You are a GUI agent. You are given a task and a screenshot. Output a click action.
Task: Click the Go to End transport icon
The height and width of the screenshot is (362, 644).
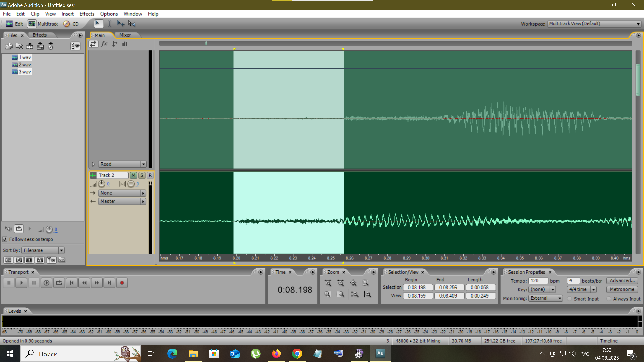(x=109, y=283)
